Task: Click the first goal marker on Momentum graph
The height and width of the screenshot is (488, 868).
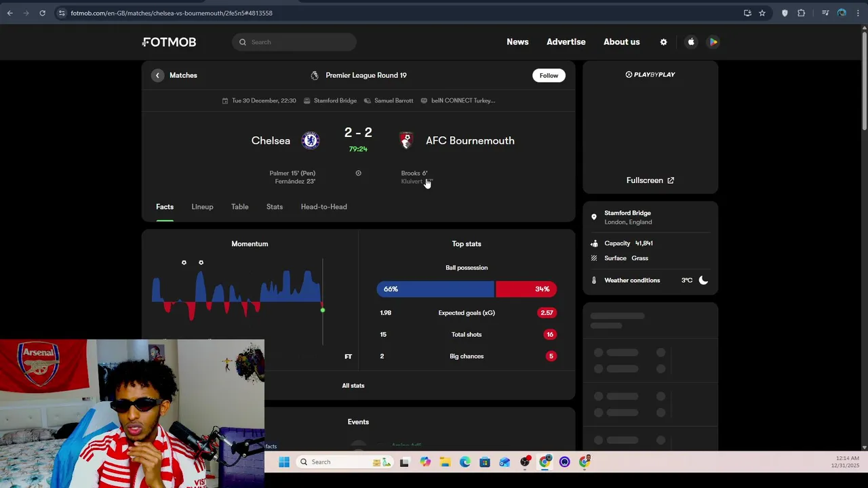Action: (x=184, y=262)
